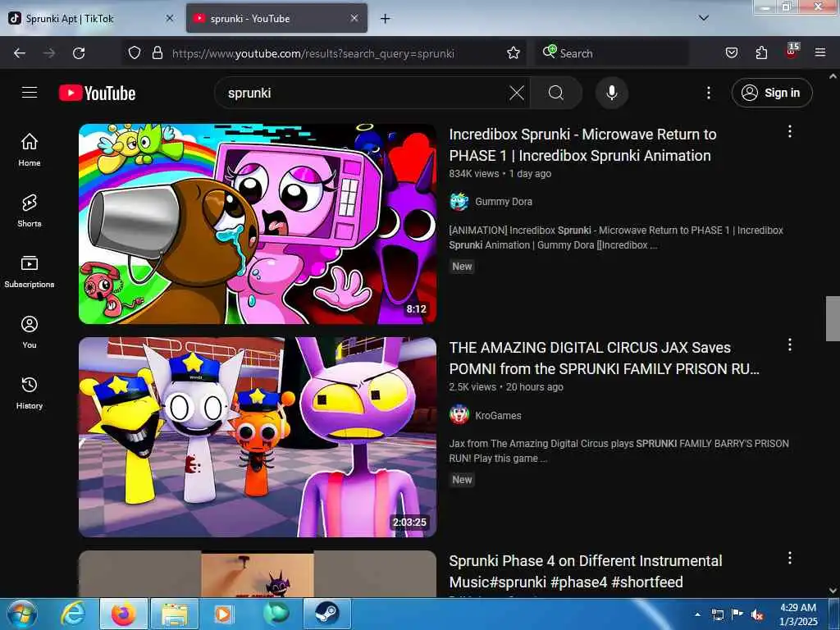
Task: Open Save to Pocket icon
Action: click(x=731, y=53)
